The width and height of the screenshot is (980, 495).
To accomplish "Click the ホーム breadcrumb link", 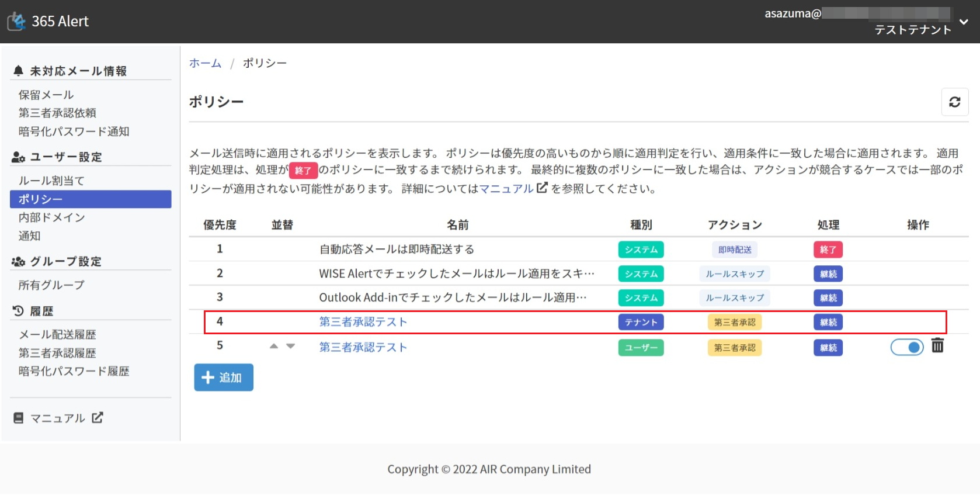I will click(205, 63).
